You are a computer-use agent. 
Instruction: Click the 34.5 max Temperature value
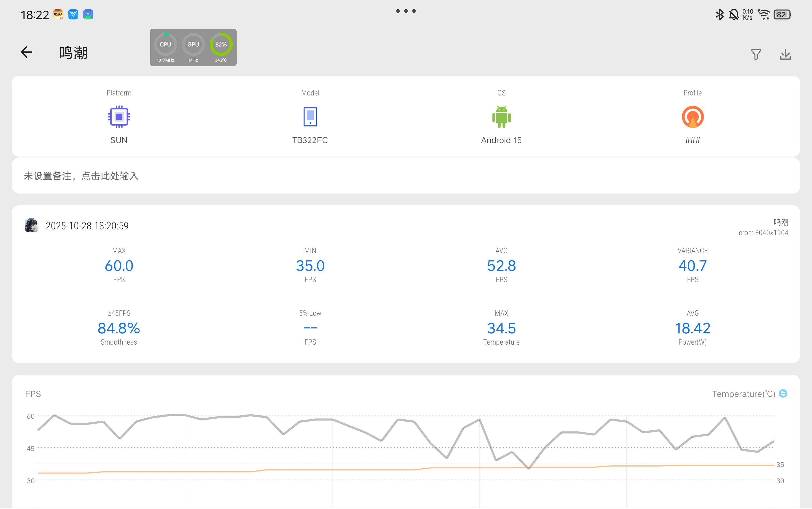501,328
